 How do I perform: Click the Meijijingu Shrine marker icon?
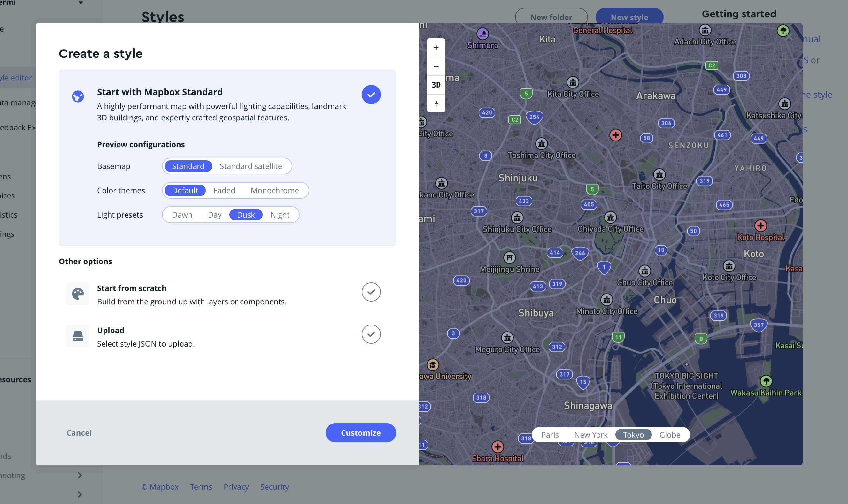point(509,257)
